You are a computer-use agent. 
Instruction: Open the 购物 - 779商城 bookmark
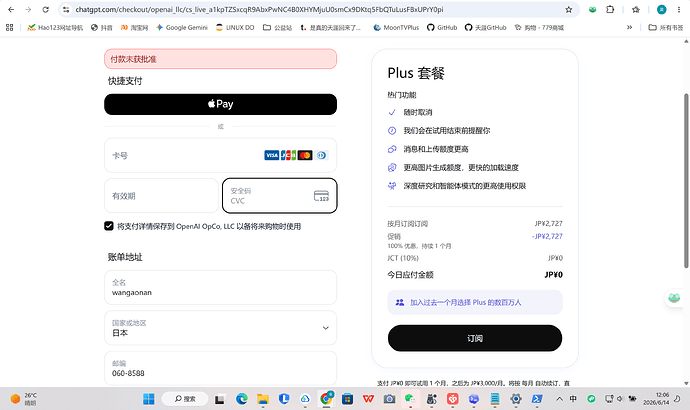click(539, 27)
